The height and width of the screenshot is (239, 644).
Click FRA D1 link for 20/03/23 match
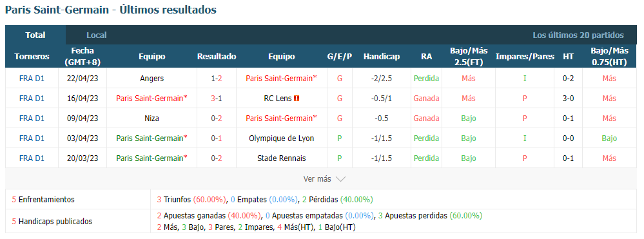(x=32, y=158)
